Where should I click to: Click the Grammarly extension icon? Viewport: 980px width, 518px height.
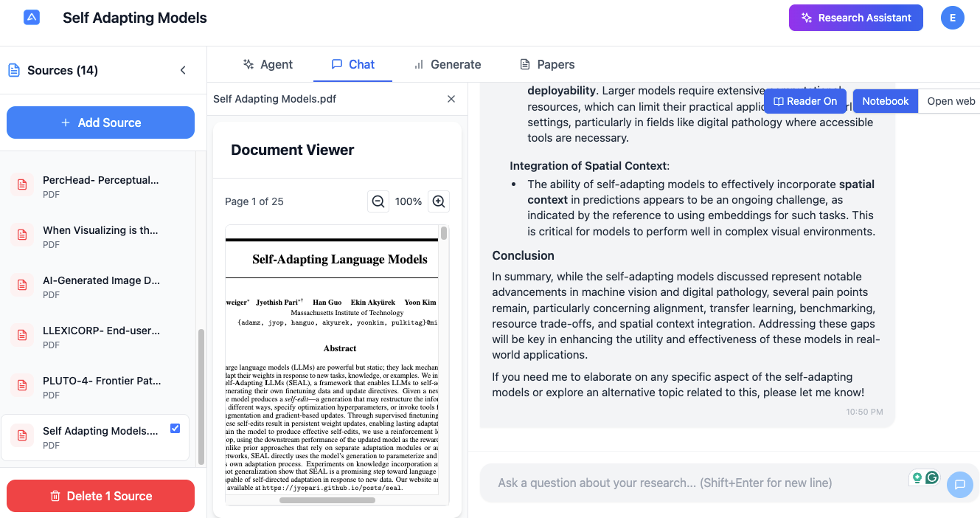tap(932, 477)
